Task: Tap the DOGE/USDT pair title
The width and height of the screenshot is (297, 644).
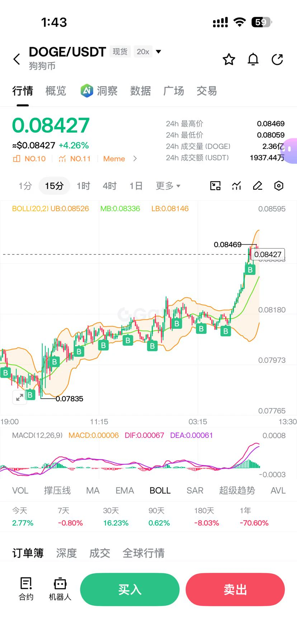Action: coord(67,52)
